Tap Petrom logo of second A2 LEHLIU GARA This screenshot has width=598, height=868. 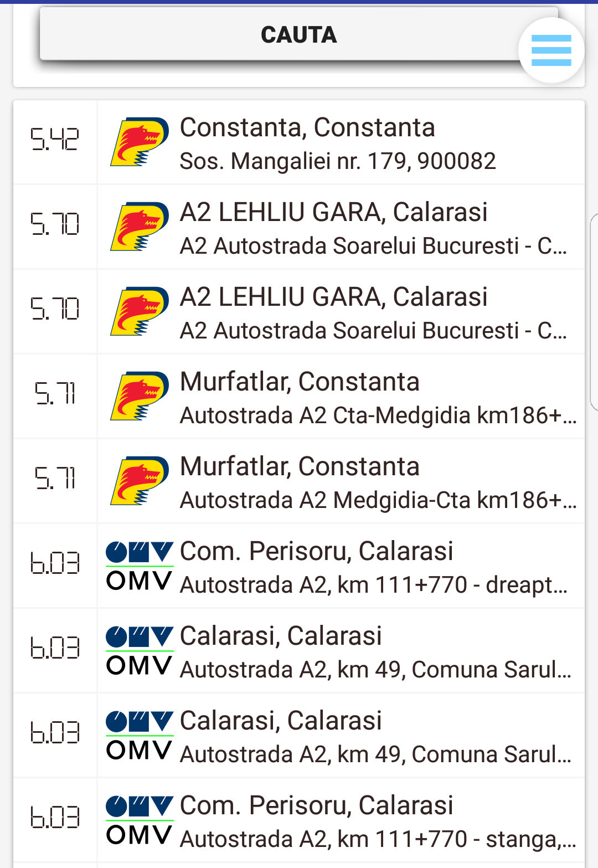pos(140,311)
